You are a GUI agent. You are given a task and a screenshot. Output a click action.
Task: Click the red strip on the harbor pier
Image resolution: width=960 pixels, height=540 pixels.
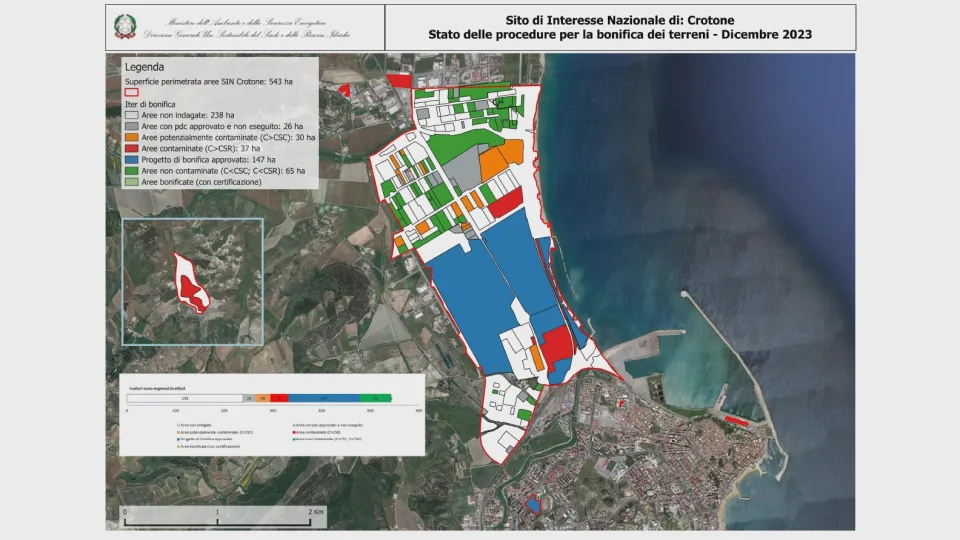click(736, 421)
